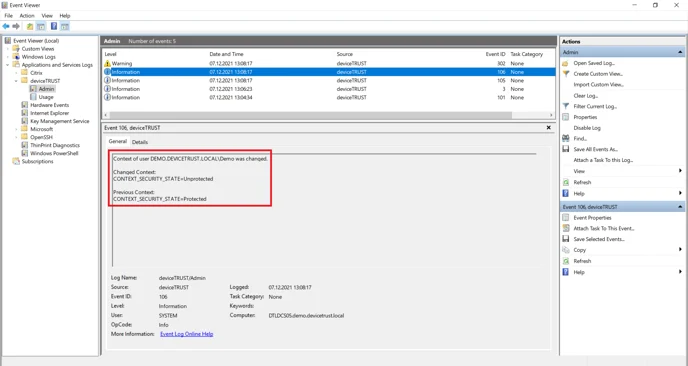Select the Warning event with ID 302
The height and width of the screenshot is (366, 688).
329,64
